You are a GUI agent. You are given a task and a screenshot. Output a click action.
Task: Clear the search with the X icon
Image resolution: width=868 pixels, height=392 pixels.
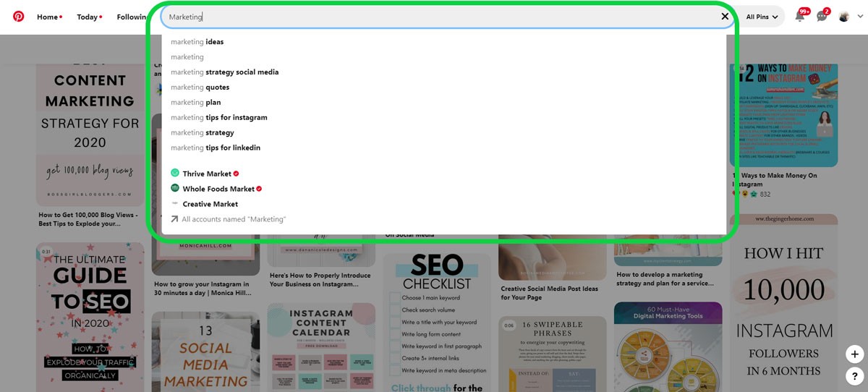pyautogui.click(x=725, y=17)
